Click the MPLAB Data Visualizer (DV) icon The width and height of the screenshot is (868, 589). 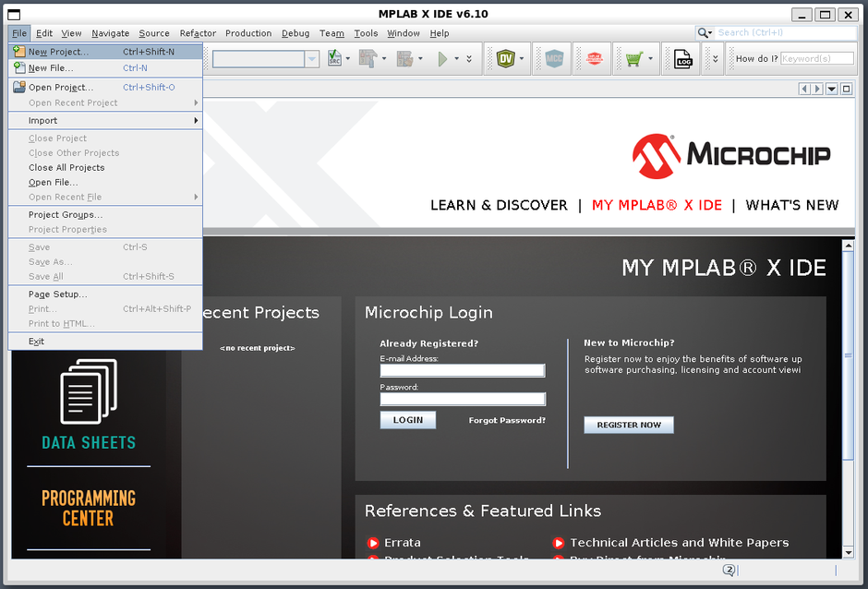tap(505, 59)
